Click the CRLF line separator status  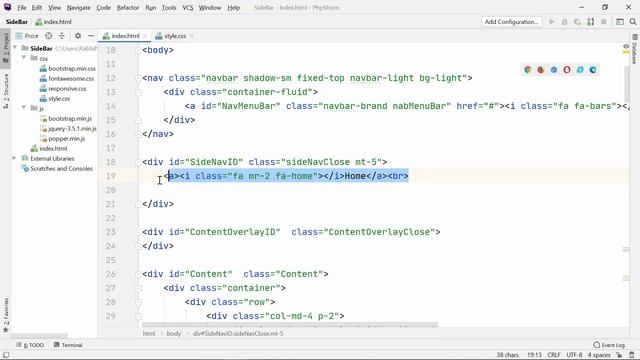554,355
